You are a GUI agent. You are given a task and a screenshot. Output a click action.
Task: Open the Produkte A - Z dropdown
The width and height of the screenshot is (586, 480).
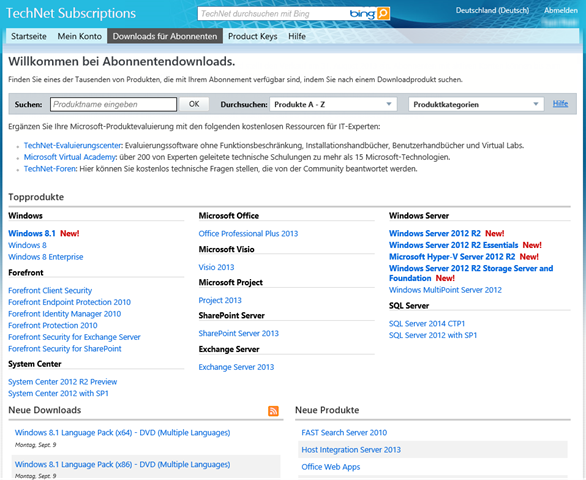(333, 104)
